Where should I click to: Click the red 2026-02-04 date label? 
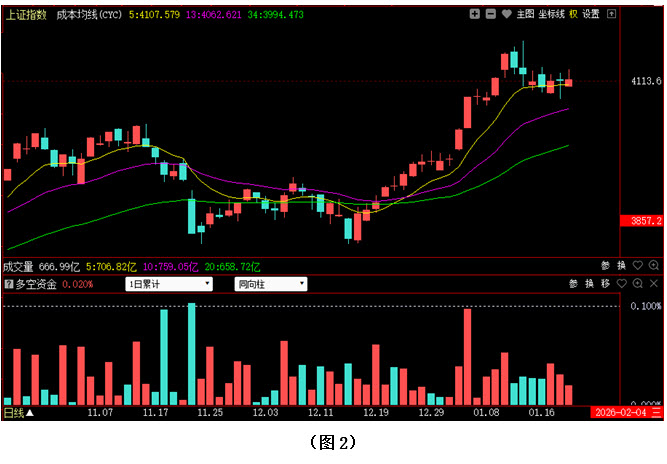[x=620, y=412]
